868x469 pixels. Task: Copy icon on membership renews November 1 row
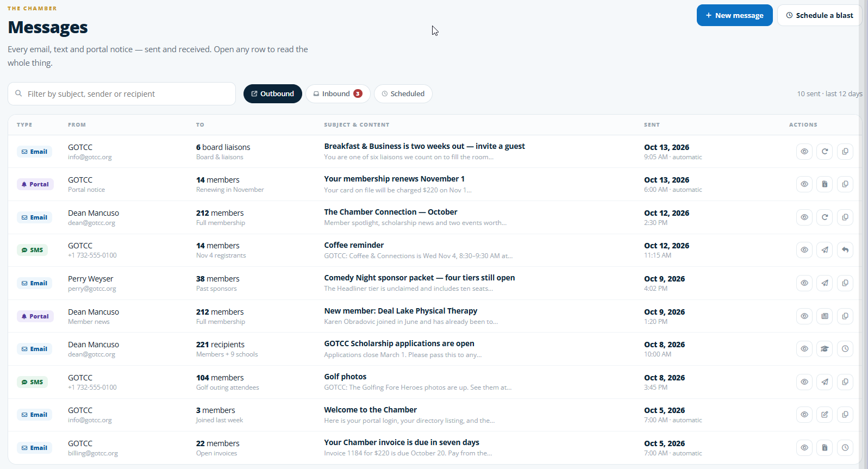point(845,184)
